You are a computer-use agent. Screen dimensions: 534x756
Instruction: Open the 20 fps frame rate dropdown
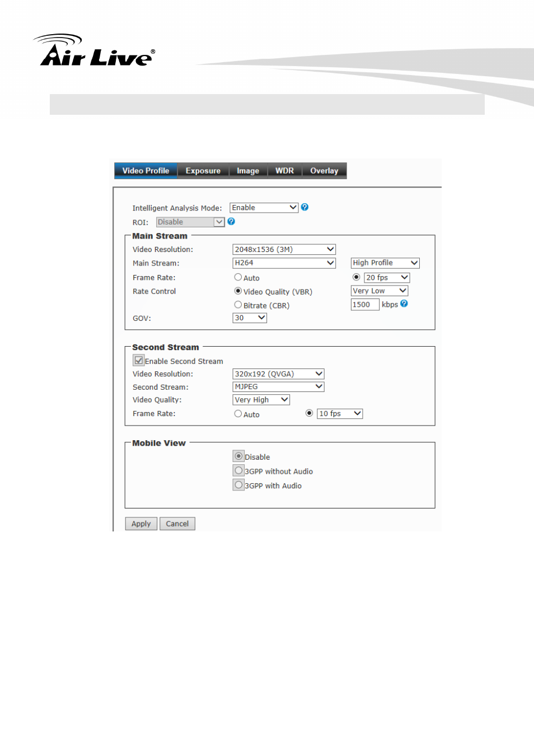[387, 278]
